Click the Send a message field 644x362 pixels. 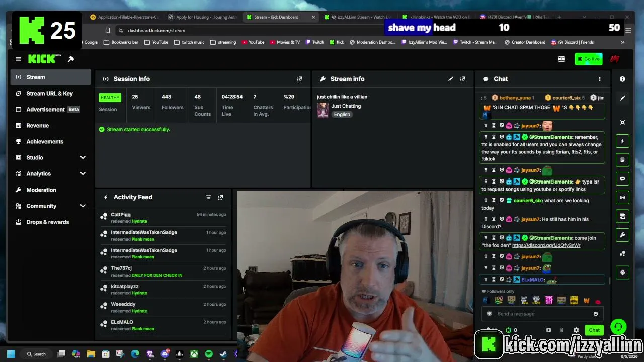[542, 314]
